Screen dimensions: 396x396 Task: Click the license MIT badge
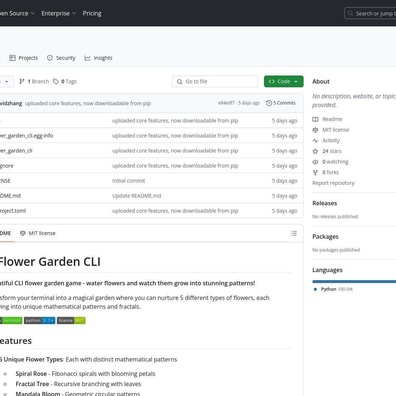click(71, 320)
